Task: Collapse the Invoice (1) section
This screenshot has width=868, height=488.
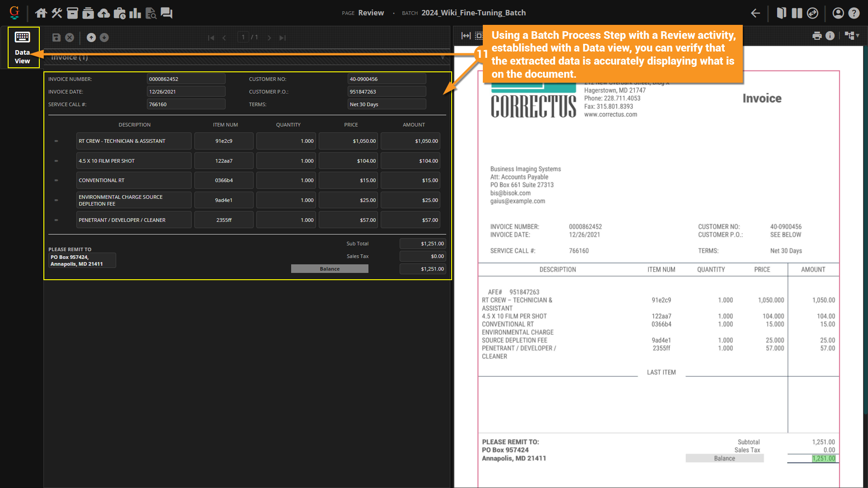Action: [443, 57]
